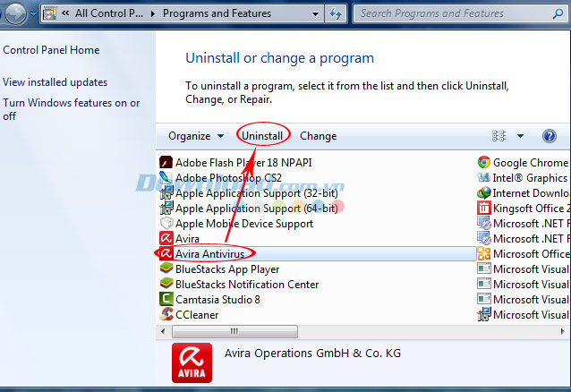Click All Control Panel breadcrumb item

109,13
